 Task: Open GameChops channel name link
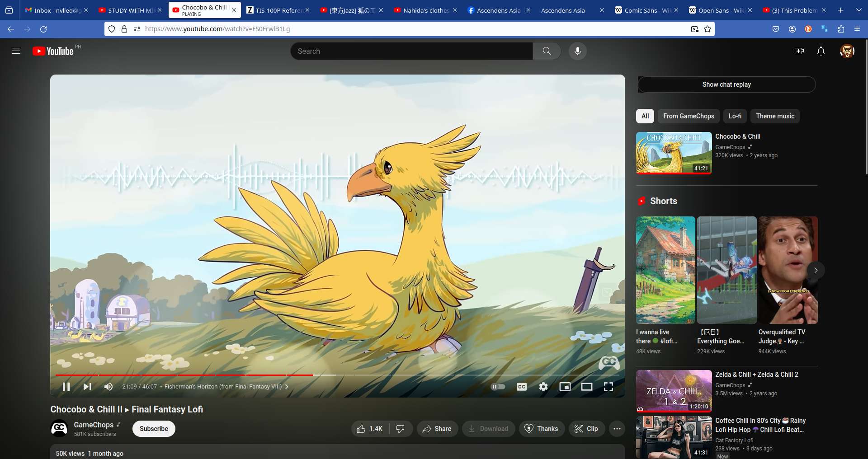(94, 425)
